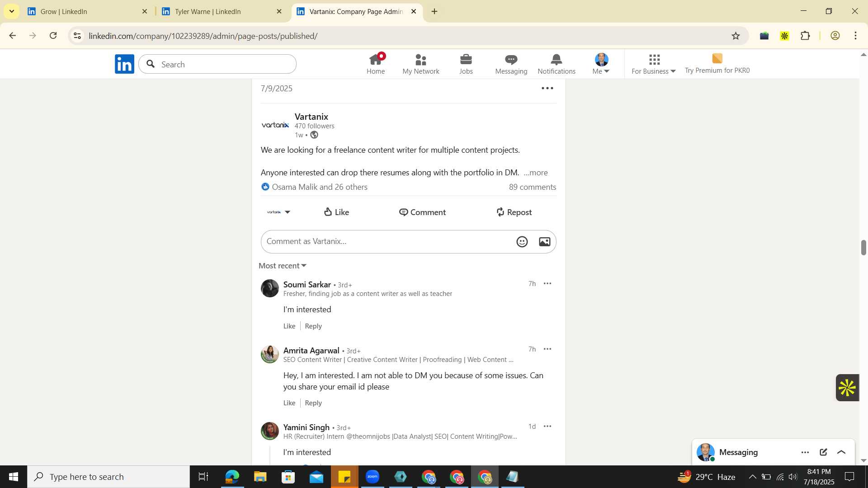Open a new browser tab
This screenshot has width=868, height=488.
click(x=434, y=11)
